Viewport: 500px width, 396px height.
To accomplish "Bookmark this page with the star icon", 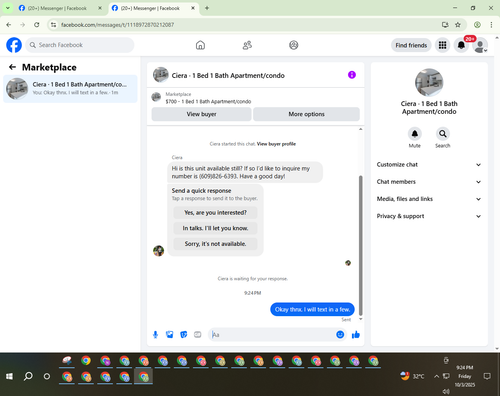I will [x=458, y=25].
